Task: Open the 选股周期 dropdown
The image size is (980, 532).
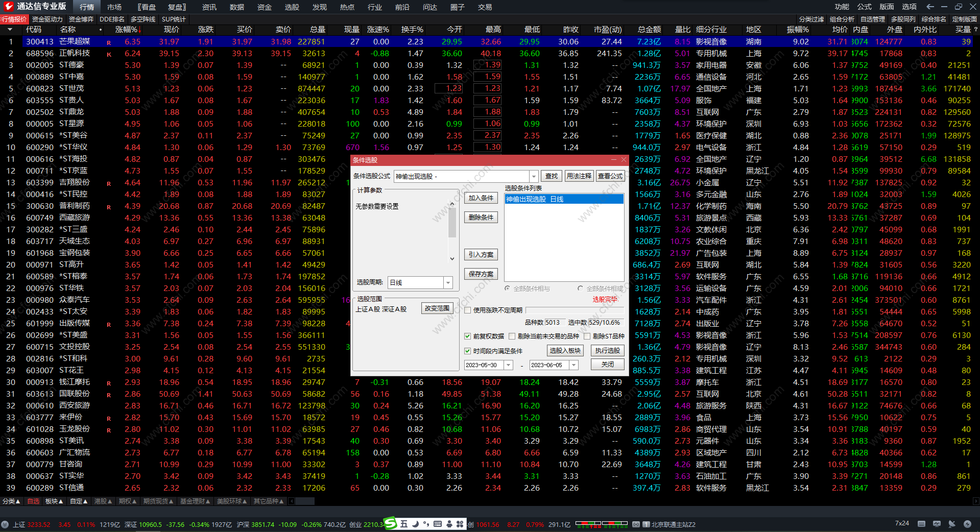Action: coord(448,282)
